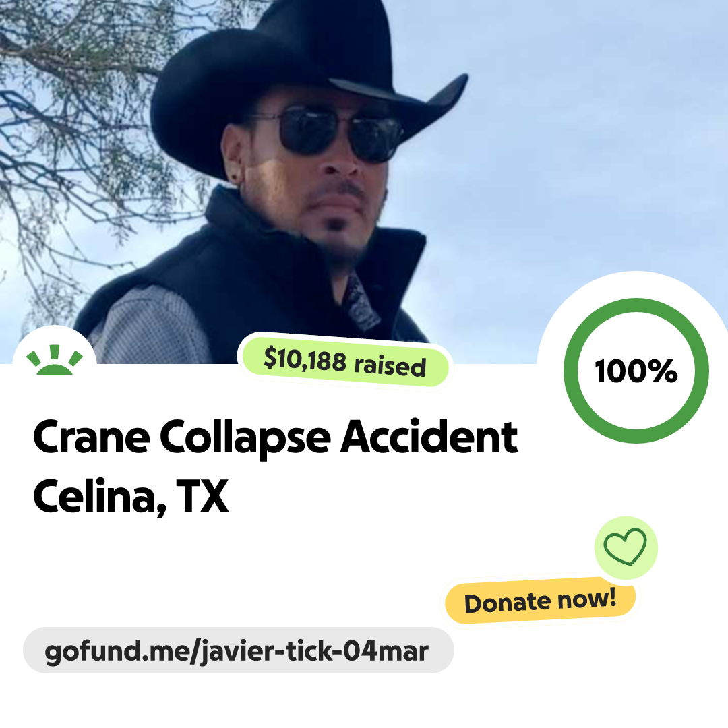Click the word Crane in the title
Screen dimensions: 728x728
92,437
